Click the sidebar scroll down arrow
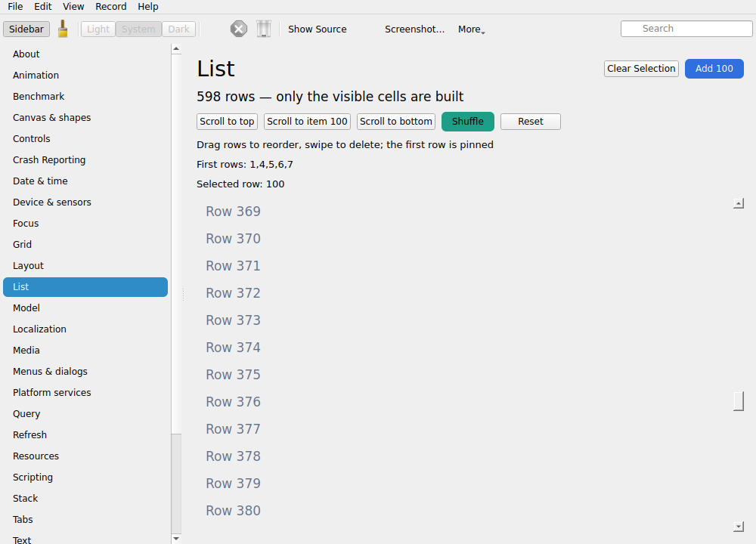 [x=176, y=539]
